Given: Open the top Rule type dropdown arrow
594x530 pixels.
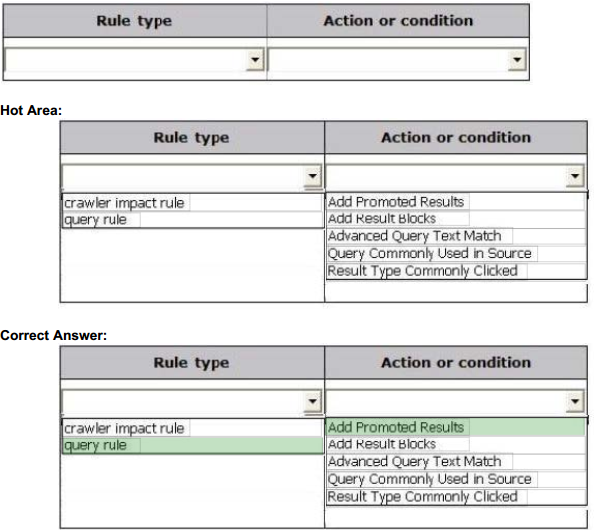Looking at the screenshot, I should tap(255, 59).
